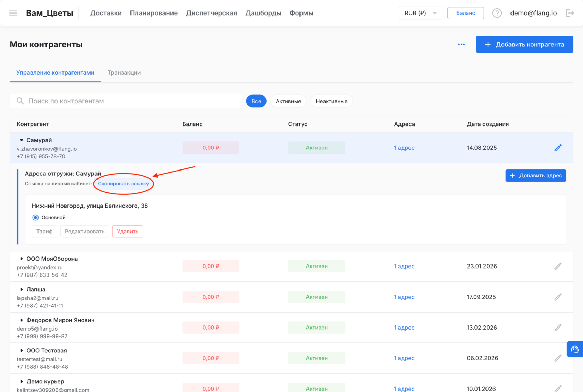Click the date 23.01.2026
The height and width of the screenshot is (392, 583).
coord(482,266)
